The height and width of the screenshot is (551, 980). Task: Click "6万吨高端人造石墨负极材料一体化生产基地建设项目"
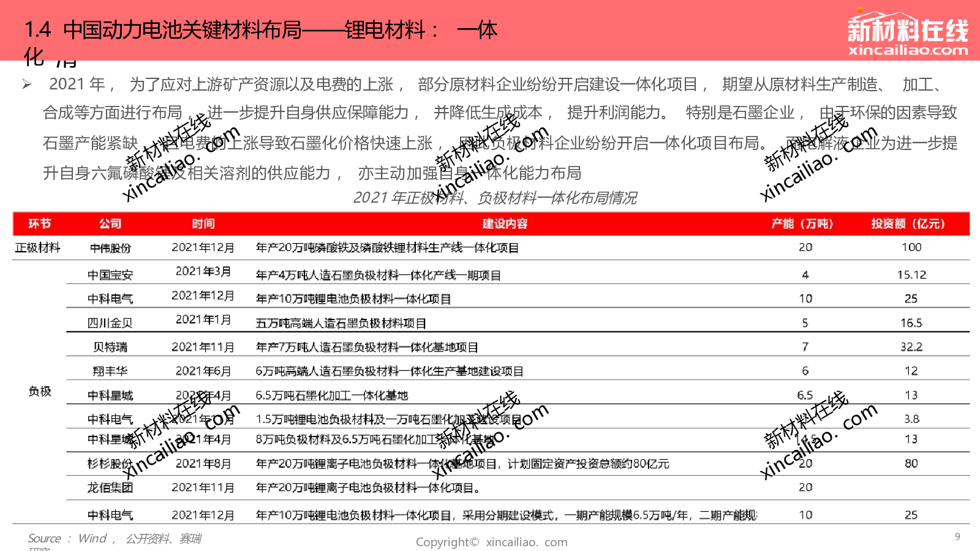(390, 371)
